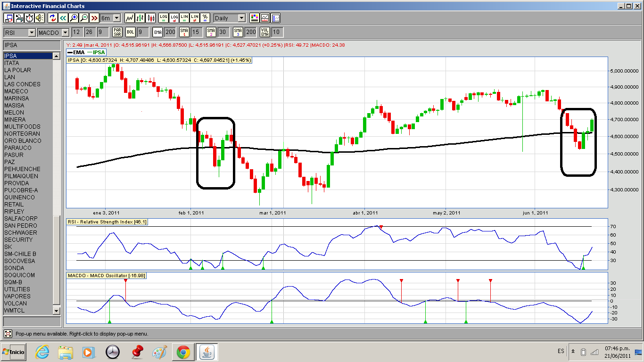The image size is (644, 362).
Task: Click the green double-left scroll back icon
Action: coord(63,18)
